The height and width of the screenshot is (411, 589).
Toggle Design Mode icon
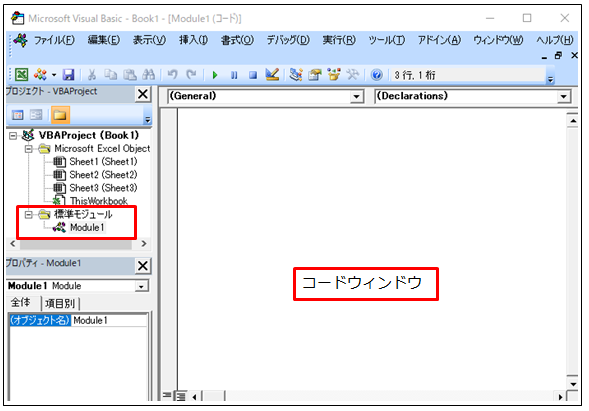[272, 74]
